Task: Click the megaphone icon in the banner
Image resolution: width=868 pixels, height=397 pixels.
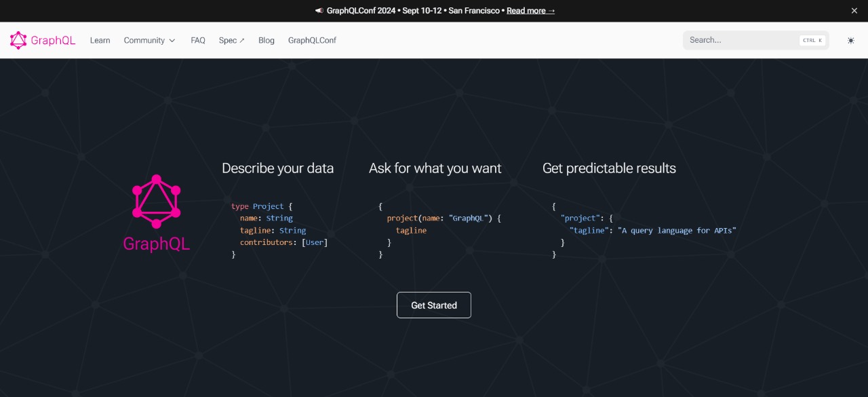Action: pyautogui.click(x=319, y=11)
